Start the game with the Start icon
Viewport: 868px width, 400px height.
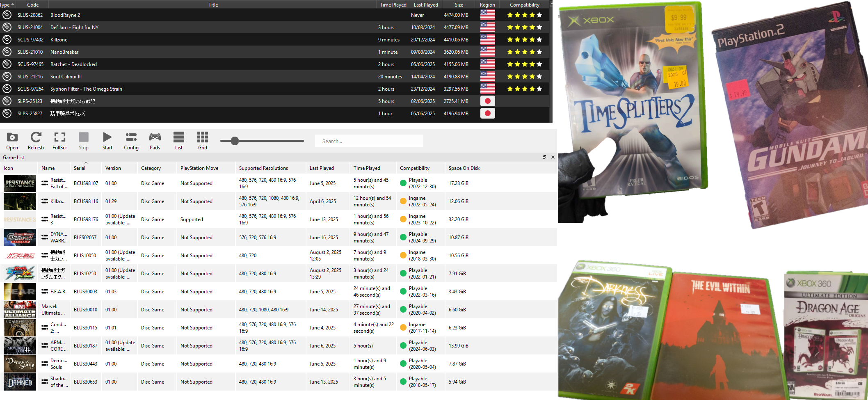pos(107,141)
